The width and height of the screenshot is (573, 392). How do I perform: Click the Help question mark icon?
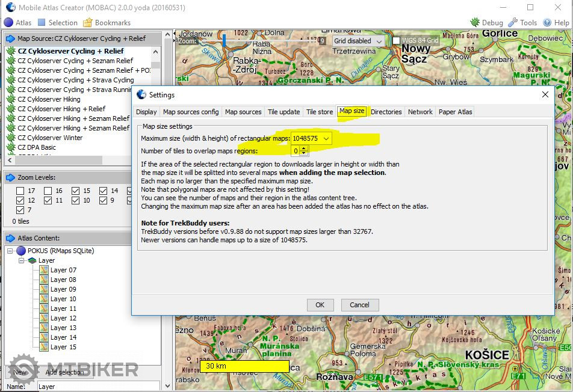tap(547, 23)
